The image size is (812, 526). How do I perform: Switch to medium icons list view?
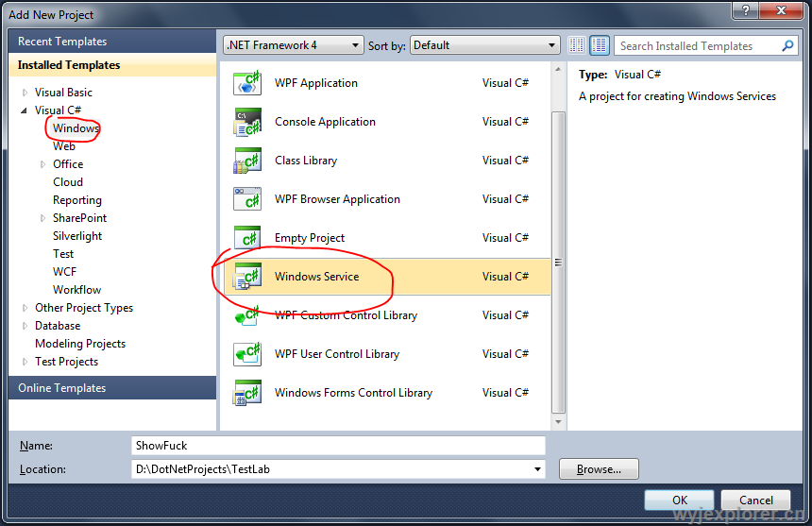pos(600,45)
